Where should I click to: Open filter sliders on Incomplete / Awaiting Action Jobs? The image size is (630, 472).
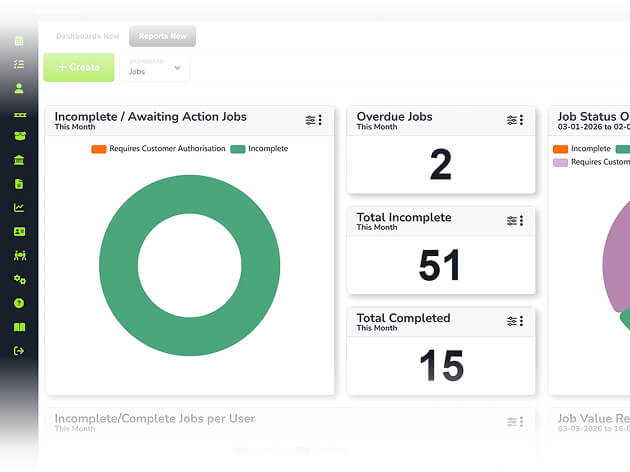coord(310,120)
